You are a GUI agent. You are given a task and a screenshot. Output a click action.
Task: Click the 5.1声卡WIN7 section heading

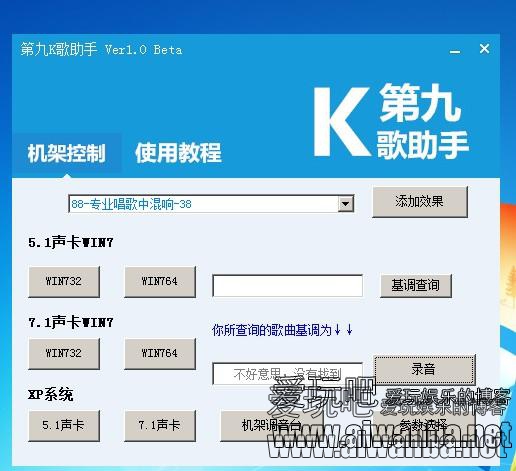71,242
